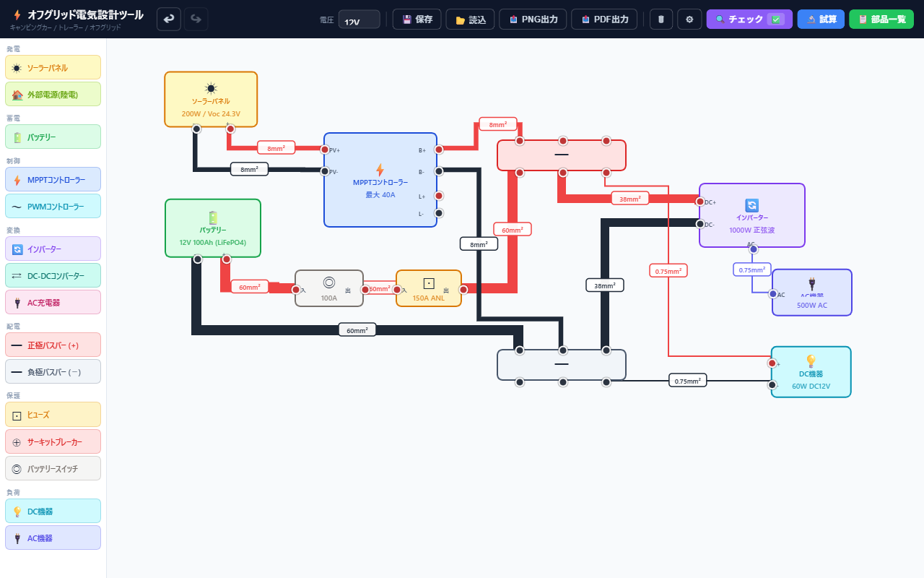The height and width of the screenshot is (578, 924).
Task: Select the MPPTコントローラー 最大 40A node
Action: (380, 180)
